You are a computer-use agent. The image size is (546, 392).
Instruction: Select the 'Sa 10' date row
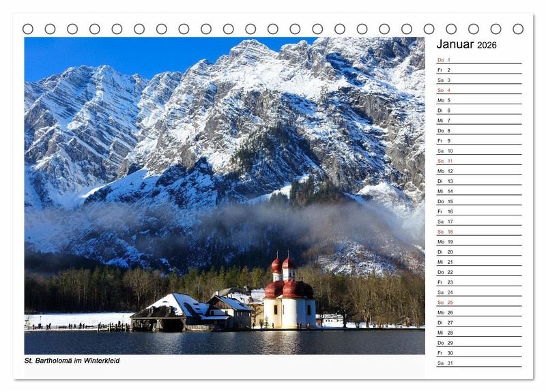coord(479,151)
